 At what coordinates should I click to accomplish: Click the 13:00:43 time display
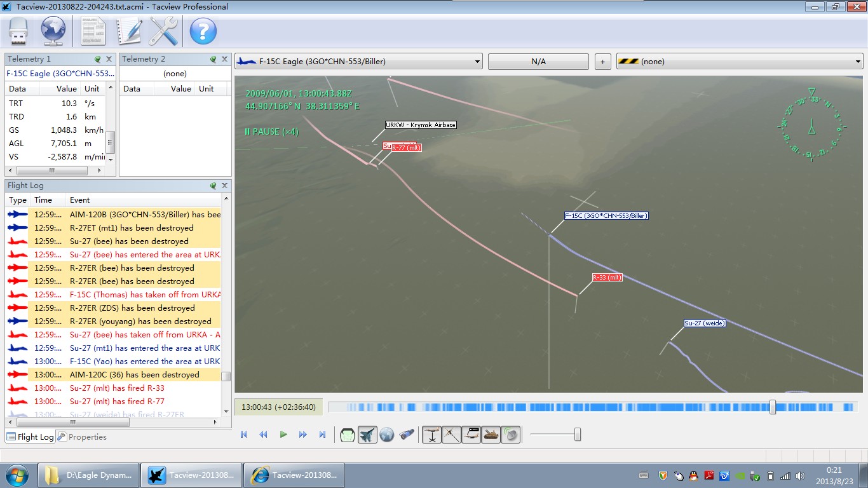[x=279, y=407]
